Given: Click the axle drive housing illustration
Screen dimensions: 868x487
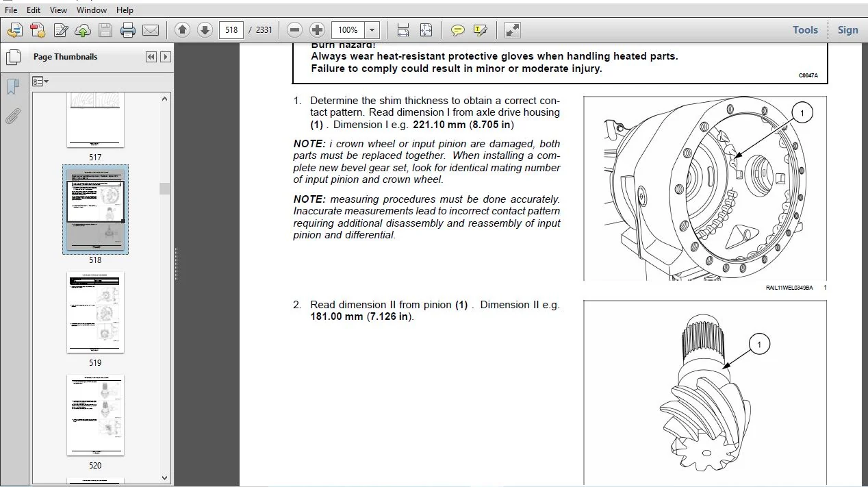Looking at the screenshot, I should click(705, 188).
